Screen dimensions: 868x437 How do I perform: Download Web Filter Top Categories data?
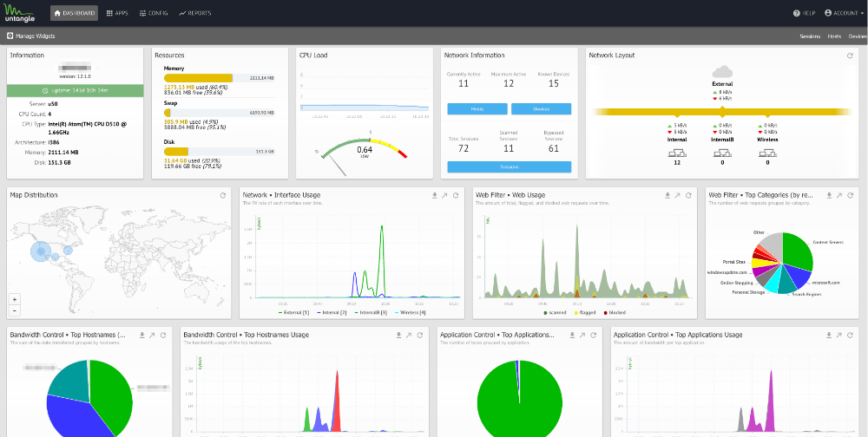click(829, 195)
